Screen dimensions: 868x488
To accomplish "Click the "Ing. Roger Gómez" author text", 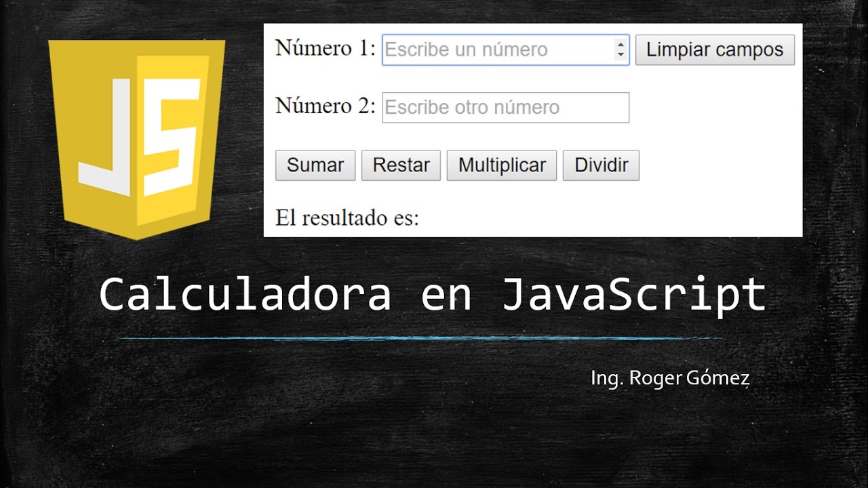I will (x=670, y=378).
